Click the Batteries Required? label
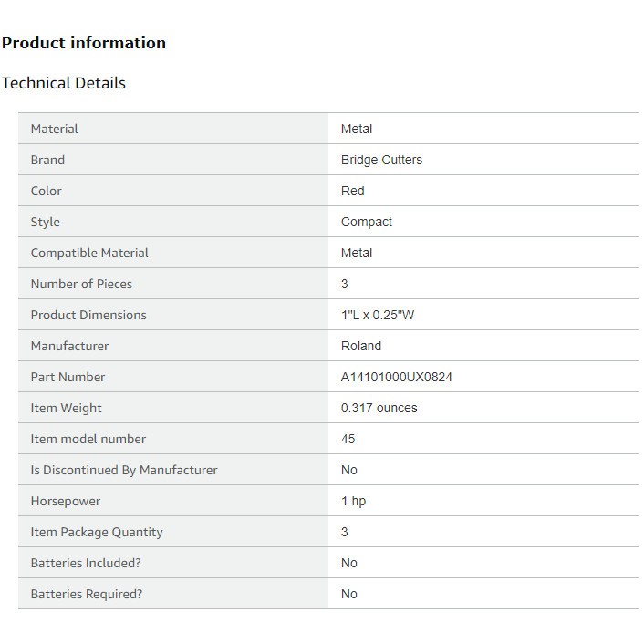644x644 pixels. click(x=87, y=594)
